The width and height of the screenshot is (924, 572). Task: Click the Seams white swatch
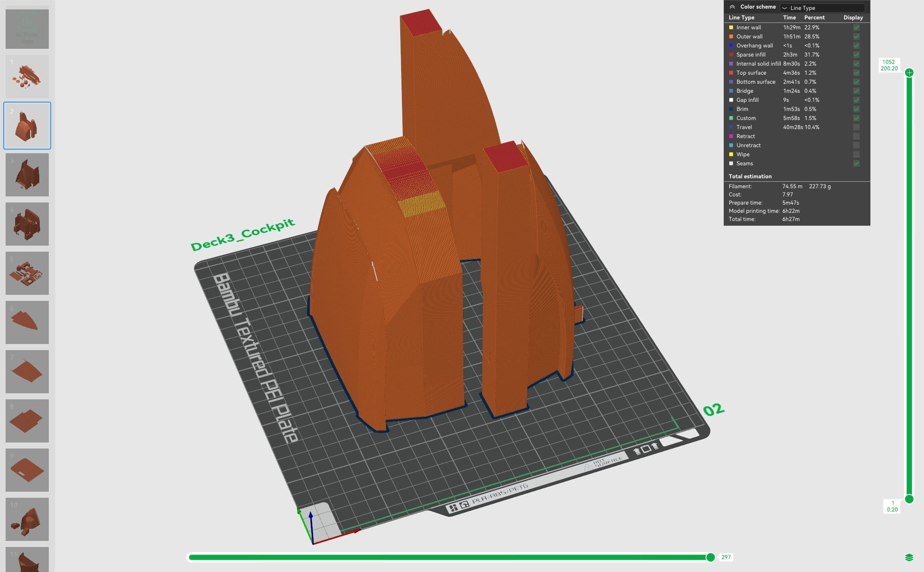pyautogui.click(x=731, y=164)
